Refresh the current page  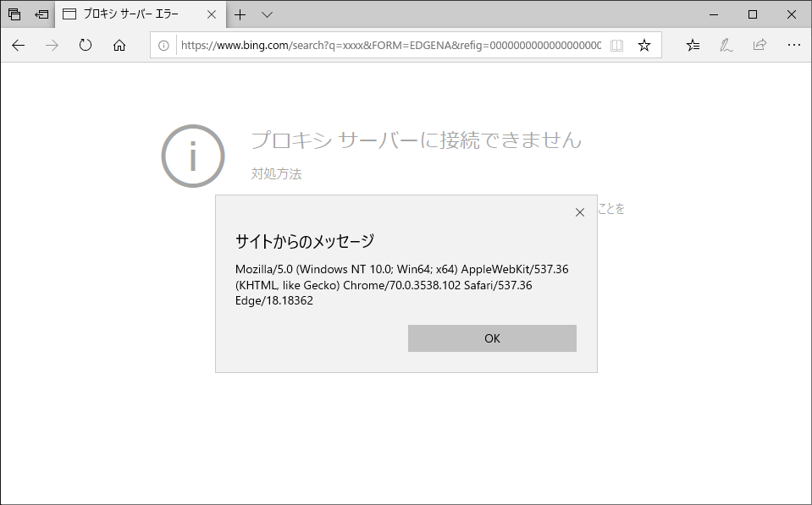click(86, 46)
